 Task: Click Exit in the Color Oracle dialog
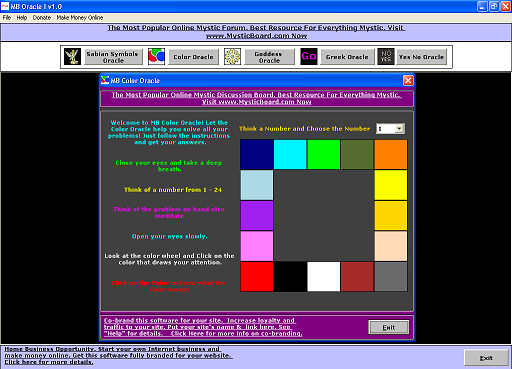(x=389, y=327)
